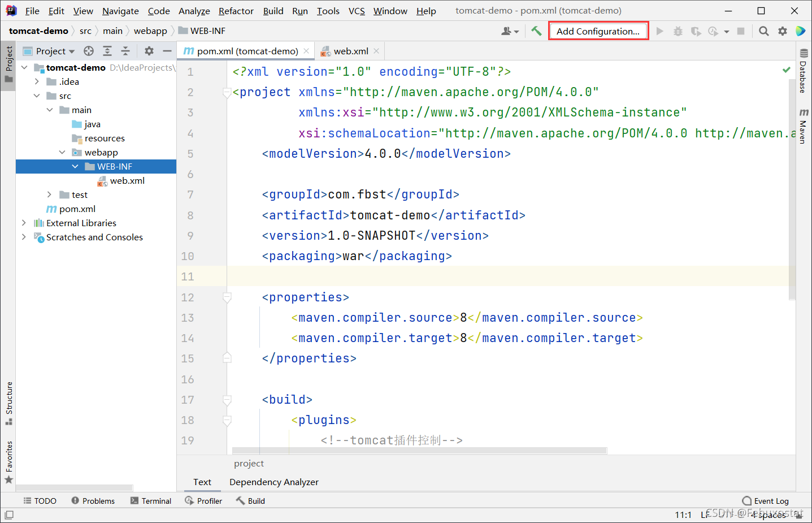Click the green inspection checkmark in editor
This screenshot has height=523, width=812.
[787, 70]
